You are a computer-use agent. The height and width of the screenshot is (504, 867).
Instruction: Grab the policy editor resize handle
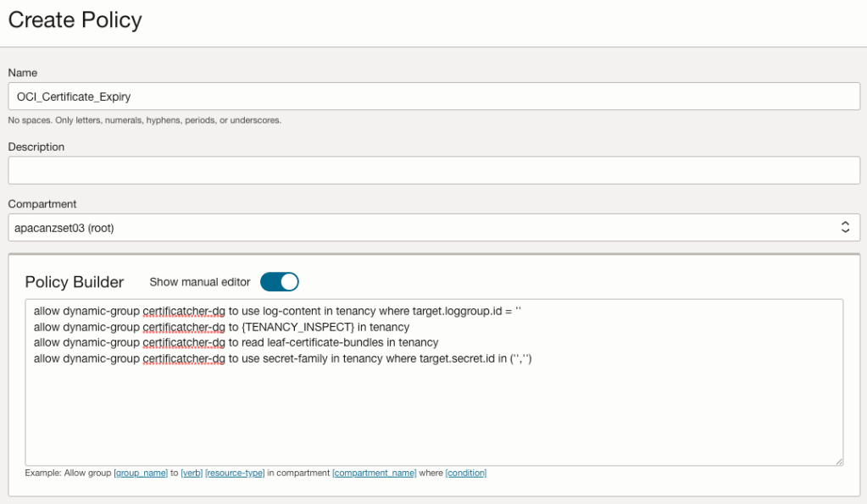tap(838, 461)
